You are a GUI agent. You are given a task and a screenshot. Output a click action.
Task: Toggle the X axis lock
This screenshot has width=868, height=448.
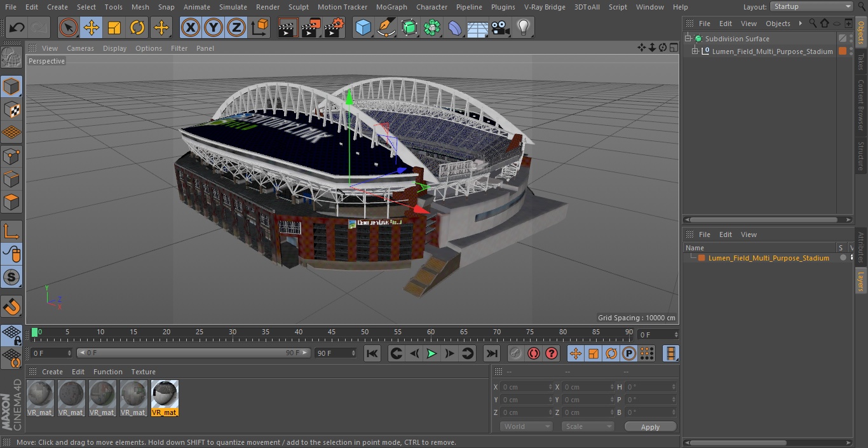point(191,27)
